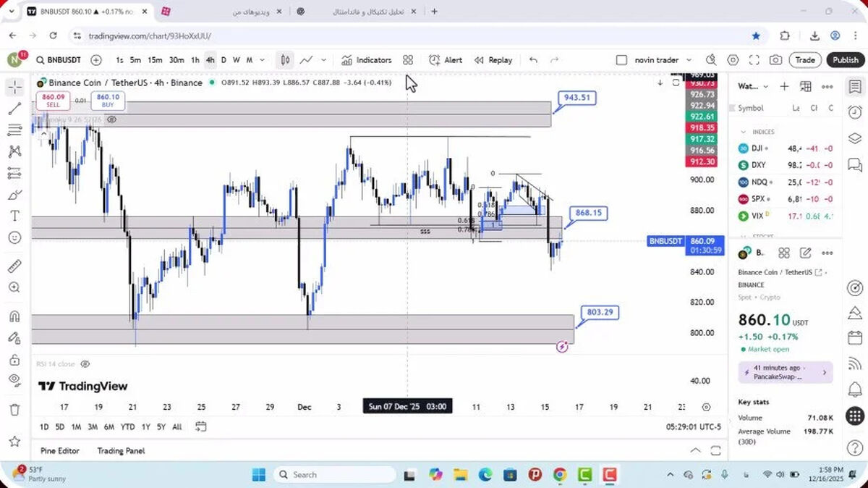Click the redo arrow
868x488 pixels.
click(x=555, y=60)
